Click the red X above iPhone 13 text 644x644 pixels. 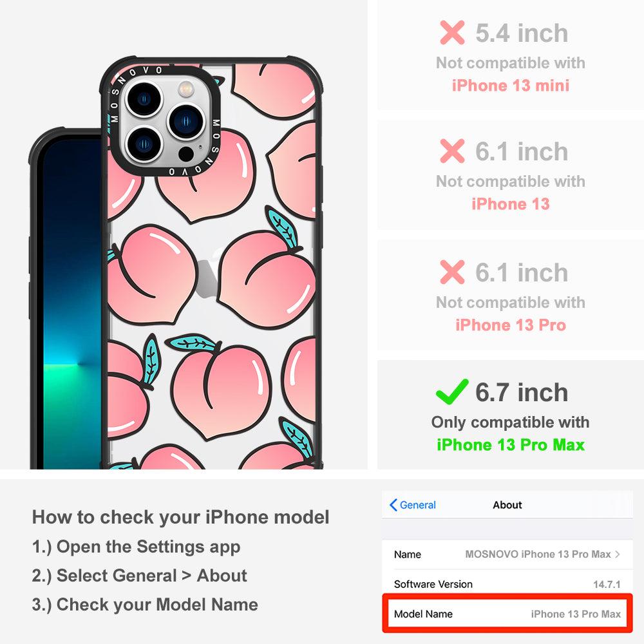(x=452, y=151)
